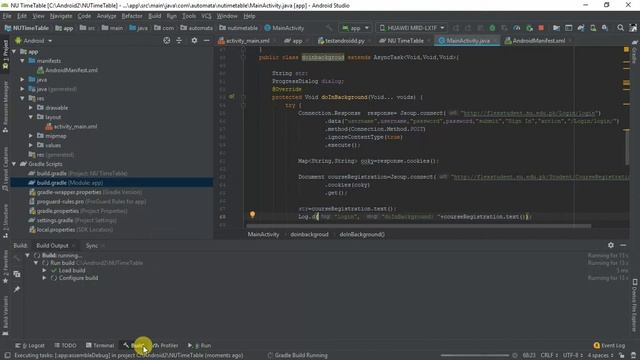Open the Profile app gauge icon
This screenshot has height=360, width=640.
517,28
